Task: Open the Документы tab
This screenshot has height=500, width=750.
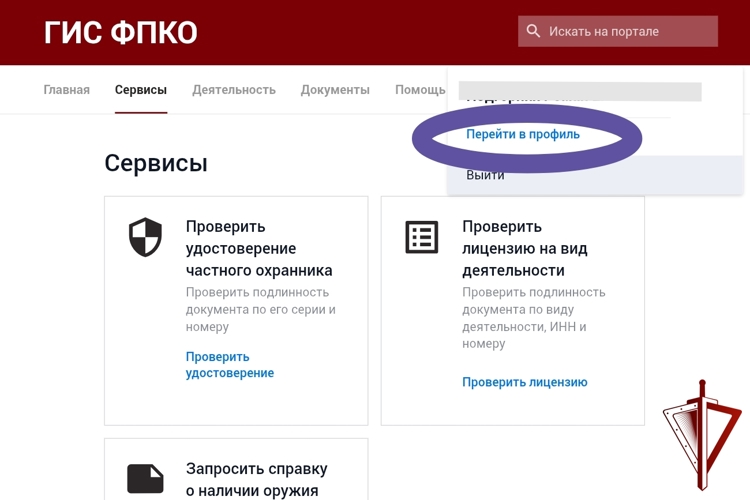Action: click(335, 89)
